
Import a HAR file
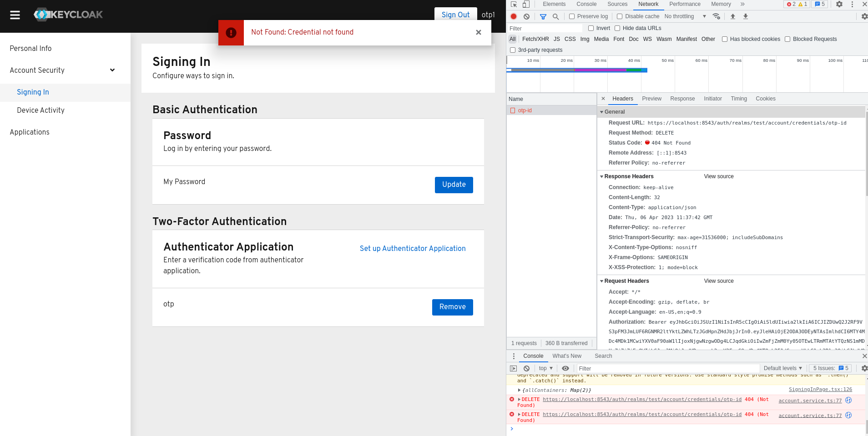pyautogui.click(x=732, y=16)
